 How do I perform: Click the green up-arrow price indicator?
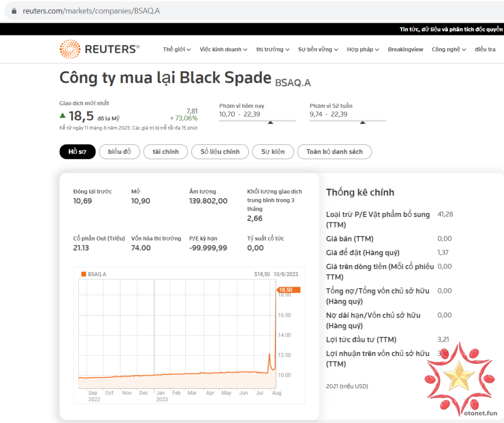point(63,116)
